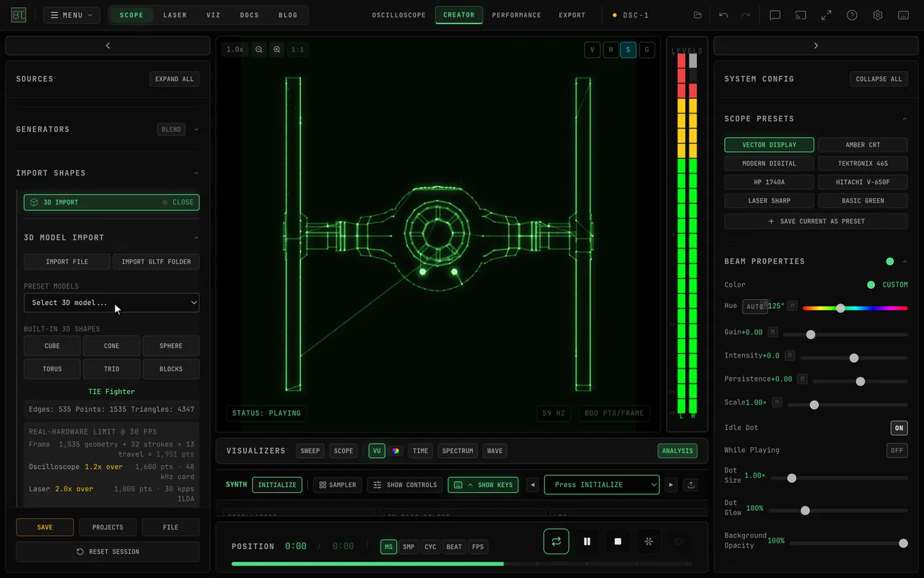Enable VU visualizer toggle

click(x=377, y=451)
